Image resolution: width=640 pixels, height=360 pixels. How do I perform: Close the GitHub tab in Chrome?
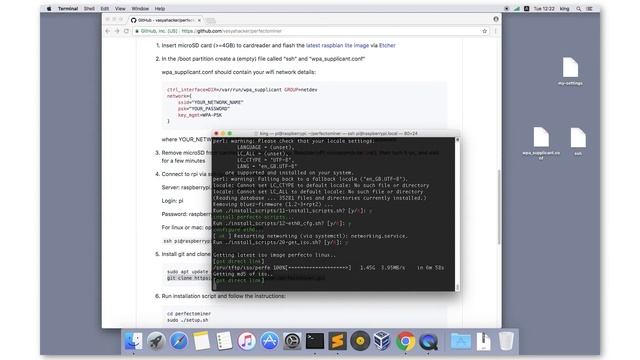point(199,20)
